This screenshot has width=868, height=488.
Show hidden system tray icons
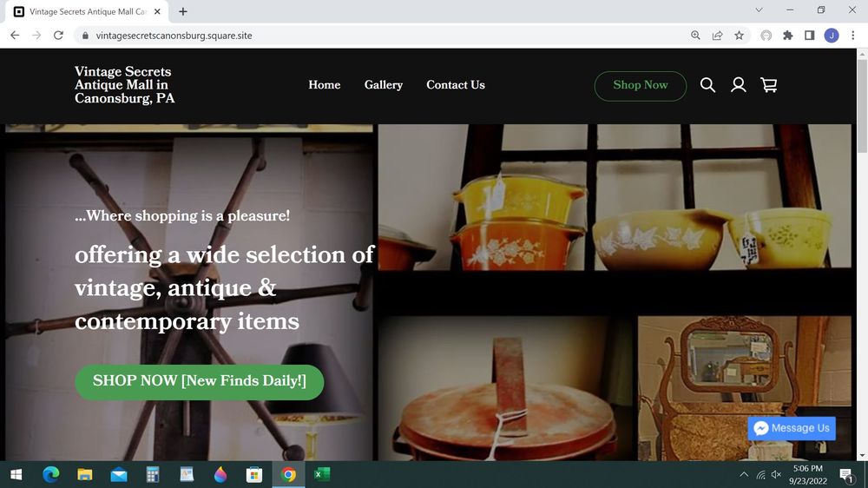[743, 475]
